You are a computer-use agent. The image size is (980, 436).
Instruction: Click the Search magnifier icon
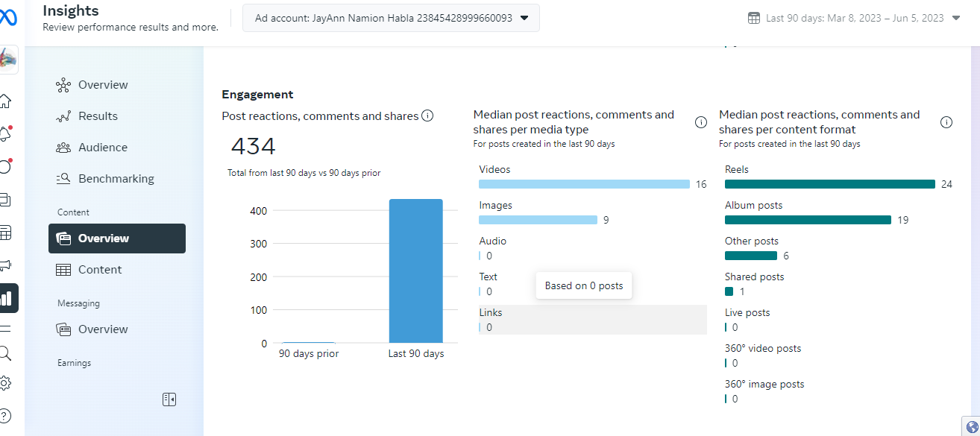click(x=5, y=353)
